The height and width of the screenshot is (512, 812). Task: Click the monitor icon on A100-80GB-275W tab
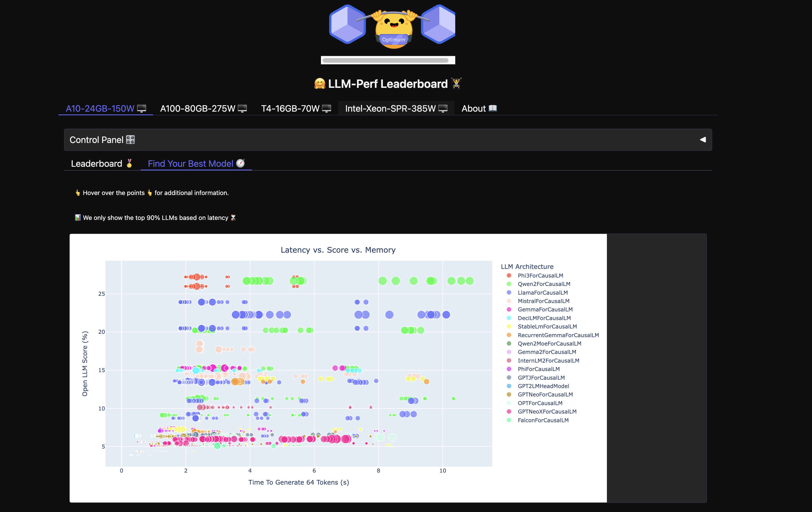tap(242, 109)
